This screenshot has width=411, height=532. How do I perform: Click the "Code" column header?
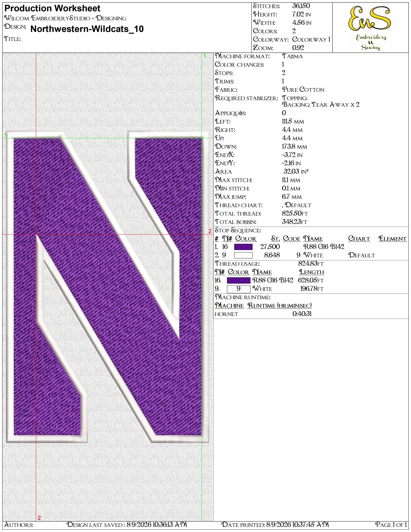[x=291, y=238]
